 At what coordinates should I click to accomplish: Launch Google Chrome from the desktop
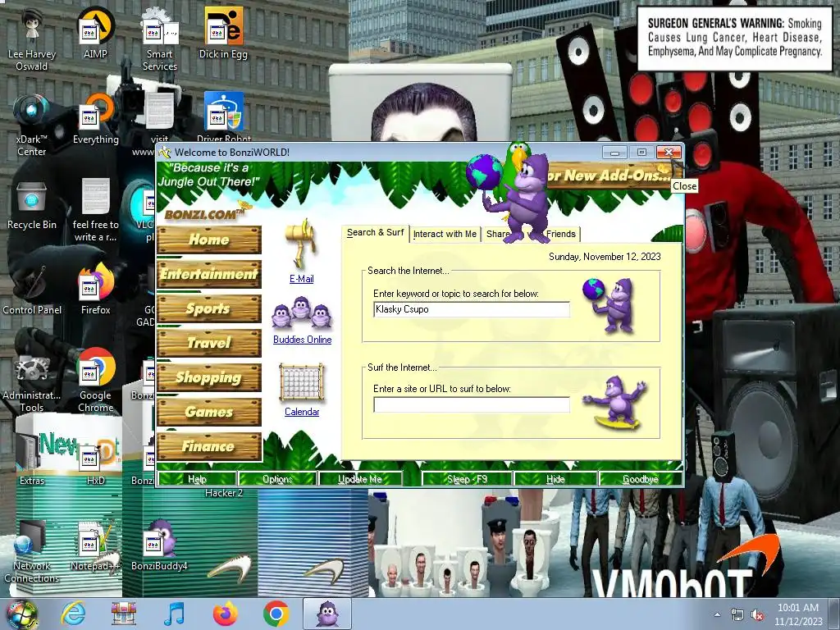coord(95,381)
